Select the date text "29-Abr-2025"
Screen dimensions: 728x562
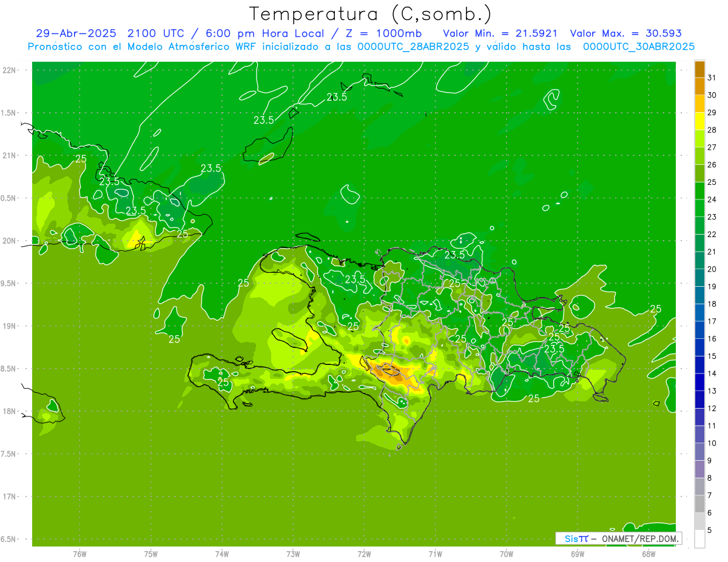pos(76,33)
